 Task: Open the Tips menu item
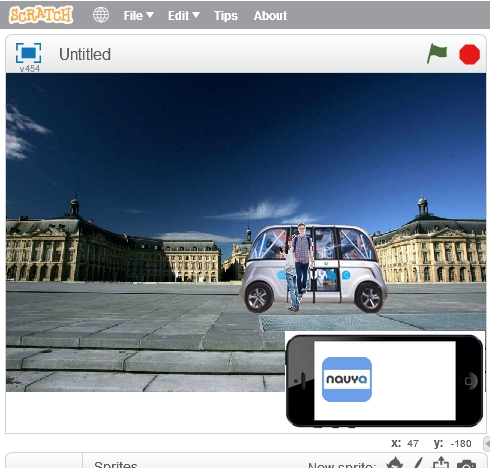point(226,16)
